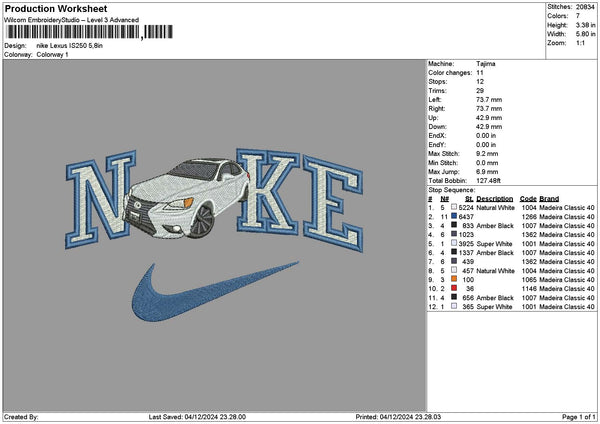Click the Trims value 29
600x424 pixels.
(x=480, y=91)
